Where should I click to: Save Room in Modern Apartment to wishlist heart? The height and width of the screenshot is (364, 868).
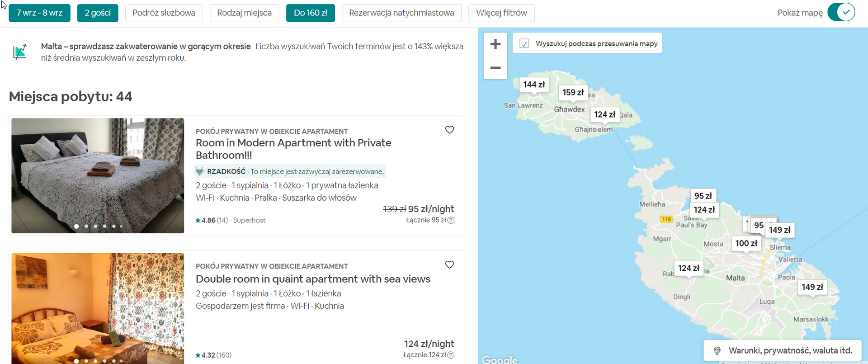(449, 130)
